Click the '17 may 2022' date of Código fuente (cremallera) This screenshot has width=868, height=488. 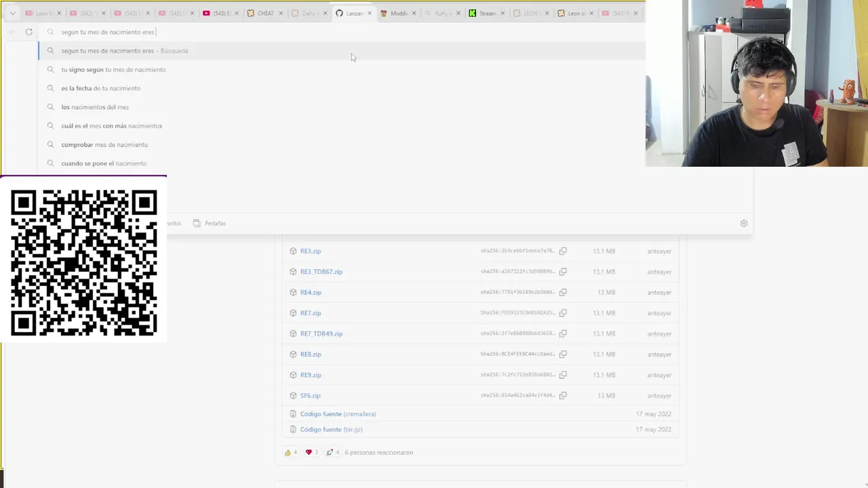click(x=654, y=414)
